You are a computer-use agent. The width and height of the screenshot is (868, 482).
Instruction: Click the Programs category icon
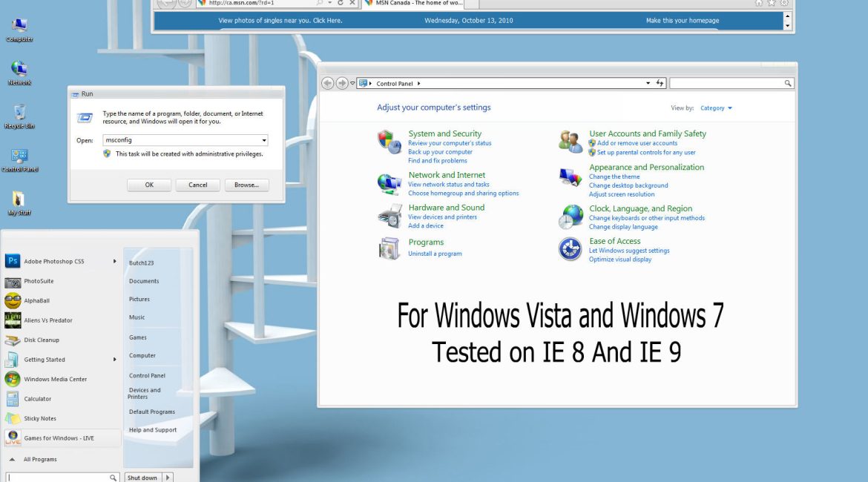click(x=389, y=248)
